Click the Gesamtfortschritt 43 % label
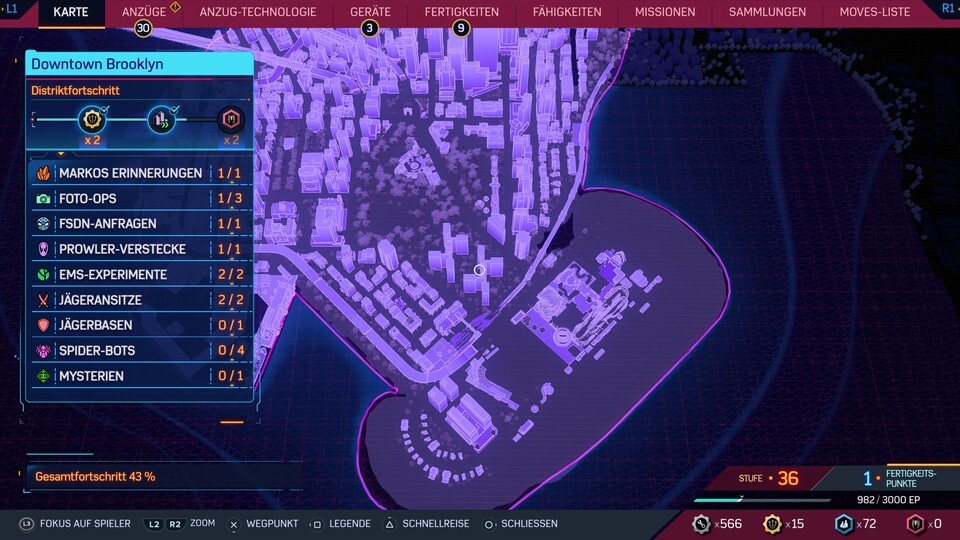The image size is (960, 540). coord(95,477)
